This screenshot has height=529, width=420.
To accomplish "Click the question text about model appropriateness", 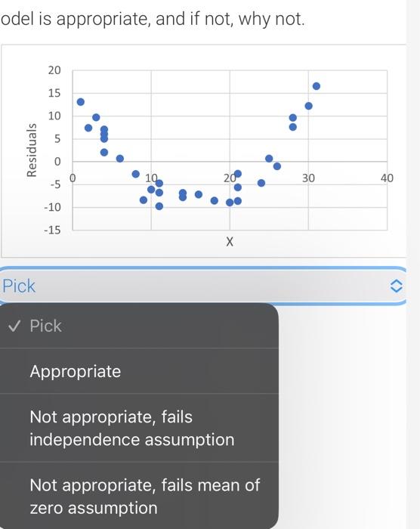I will 153,19.
